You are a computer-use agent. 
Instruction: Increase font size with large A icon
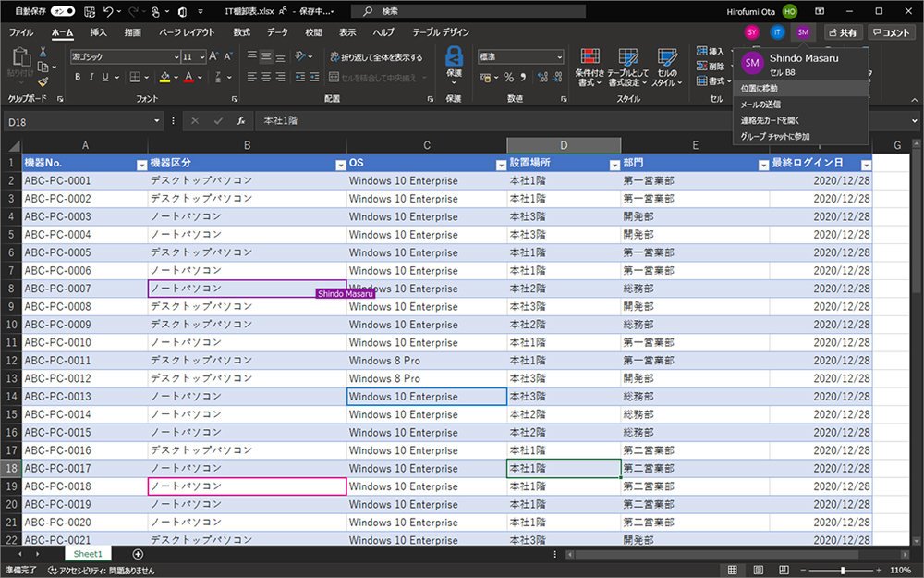(213, 56)
